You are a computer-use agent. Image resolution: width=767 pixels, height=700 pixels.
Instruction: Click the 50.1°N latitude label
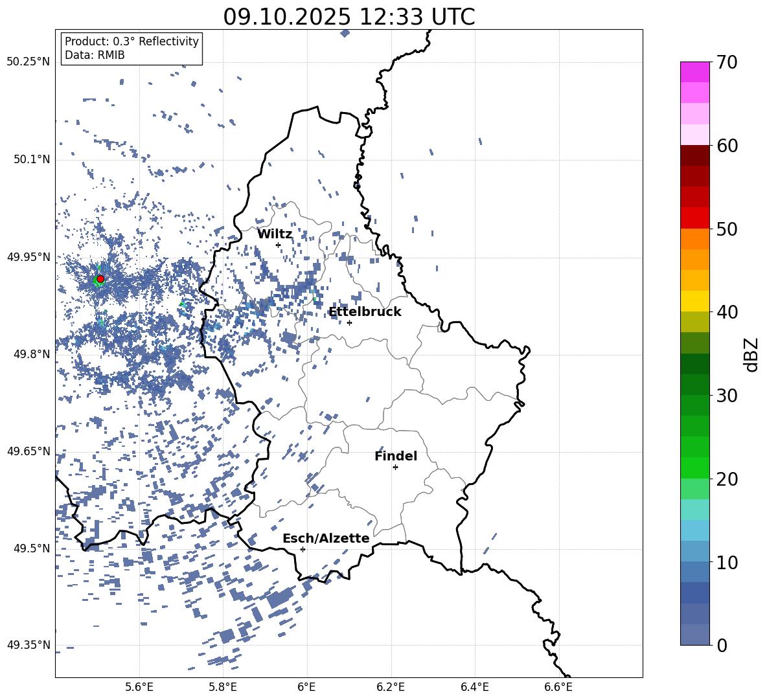pos(31,160)
